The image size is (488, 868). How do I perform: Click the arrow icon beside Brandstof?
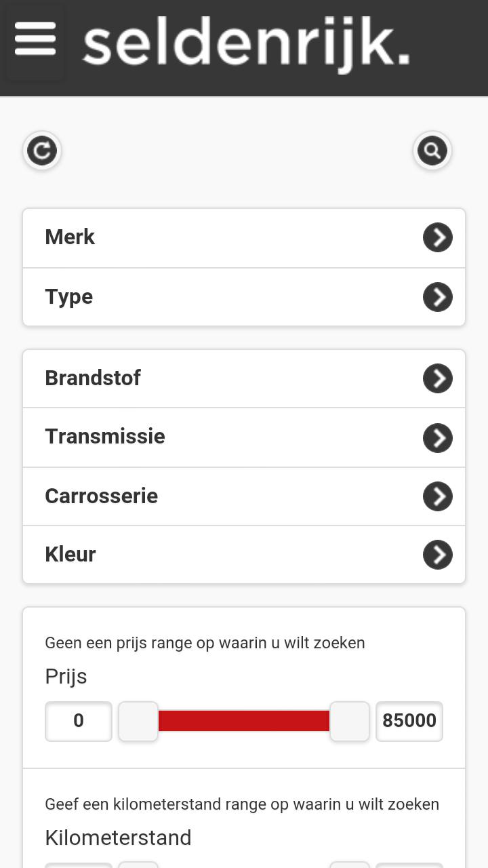tap(438, 378)
